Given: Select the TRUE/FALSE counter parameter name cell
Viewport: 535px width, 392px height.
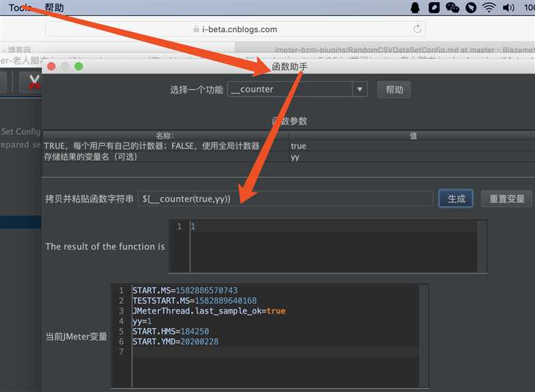Looking at the screenshot, I should [166, 146].
